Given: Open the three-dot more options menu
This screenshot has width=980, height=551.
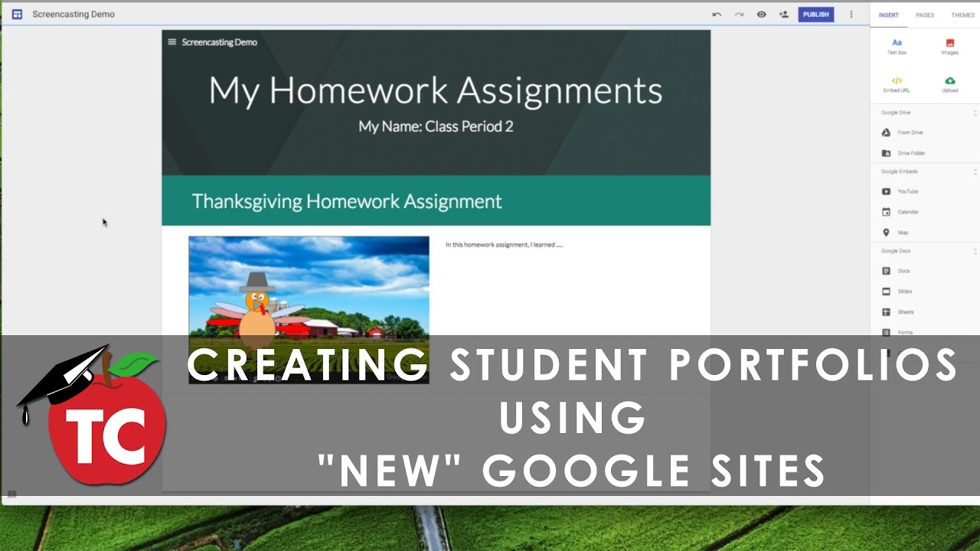Looking at the screenshot, I should tap(851, 15).
